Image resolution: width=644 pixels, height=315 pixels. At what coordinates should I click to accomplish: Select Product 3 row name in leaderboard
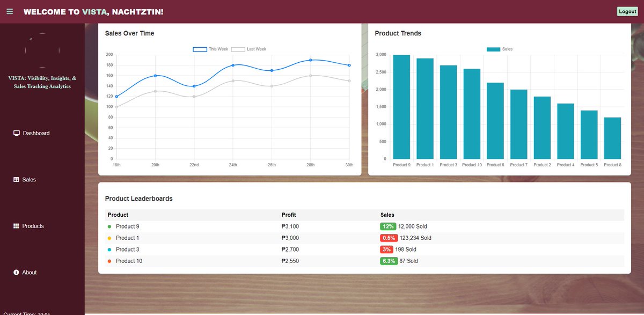pos(128,250)
